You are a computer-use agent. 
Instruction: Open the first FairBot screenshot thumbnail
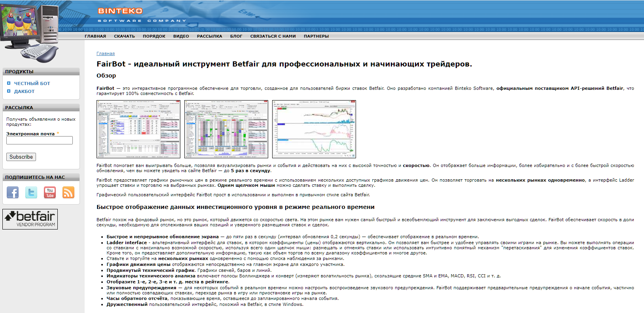(x=138, y=129)
